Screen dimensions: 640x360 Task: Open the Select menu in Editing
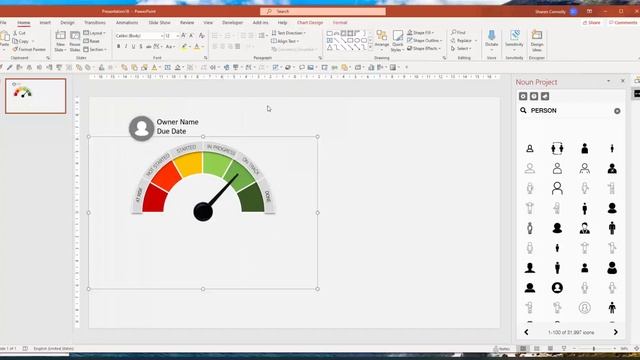(461, 49)
